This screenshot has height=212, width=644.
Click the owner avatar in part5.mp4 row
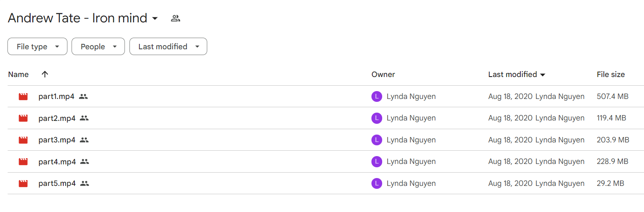(x=376, y=183)
